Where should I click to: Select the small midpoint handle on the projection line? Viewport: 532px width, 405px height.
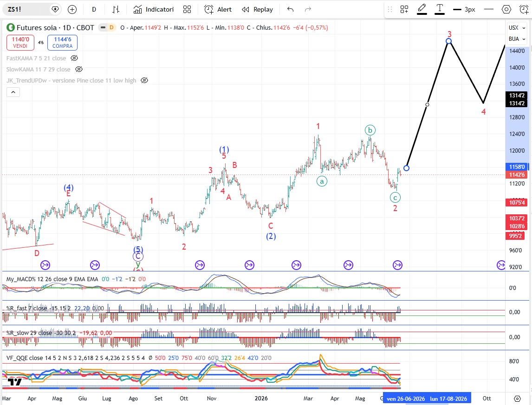coord(427,104)
